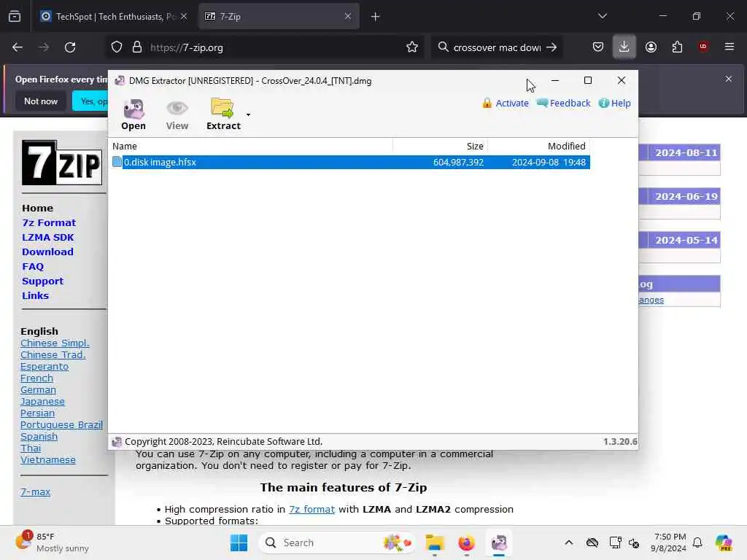Click the Firefox back arrow
Viewport: 747px width, 560px height.
[18, 47]
